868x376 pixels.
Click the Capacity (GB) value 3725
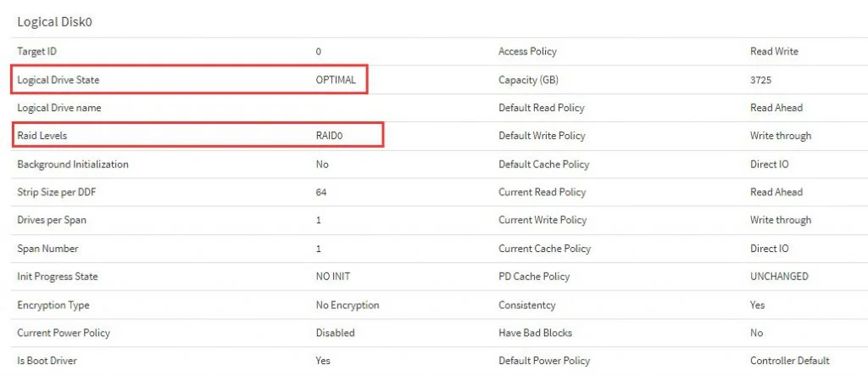[x=760, y=80]
